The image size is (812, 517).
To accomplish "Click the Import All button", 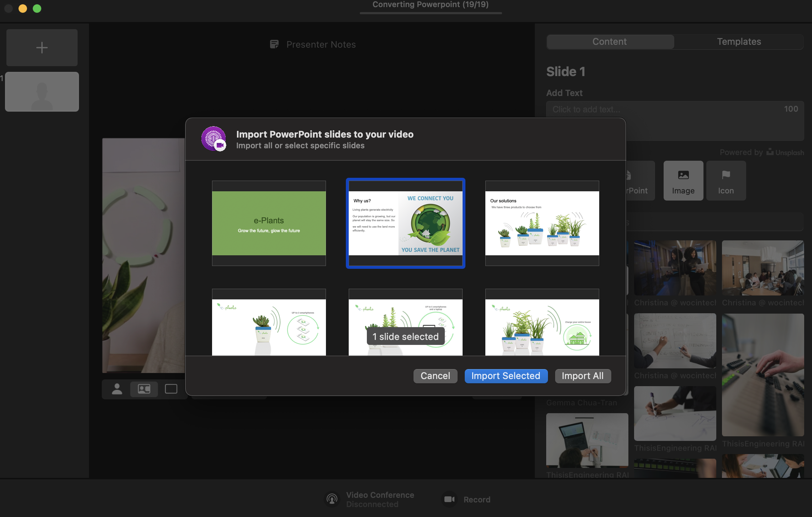I will point(582,376).
